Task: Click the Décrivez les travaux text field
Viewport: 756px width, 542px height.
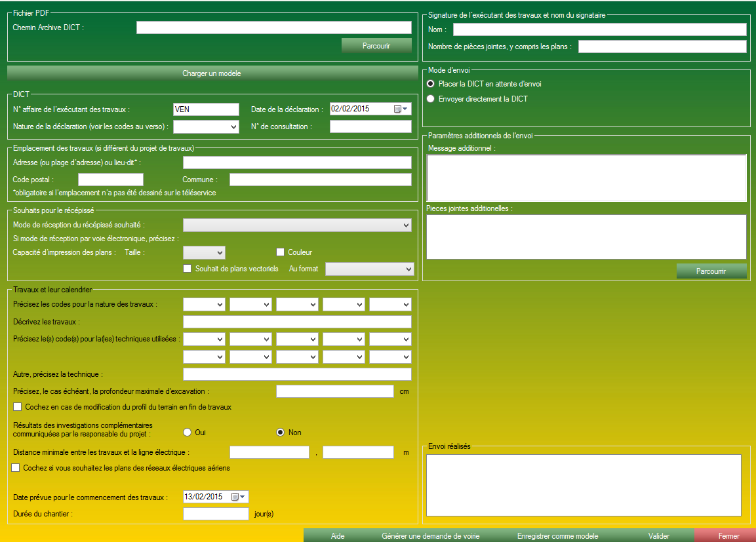Action: pos(297,322)
